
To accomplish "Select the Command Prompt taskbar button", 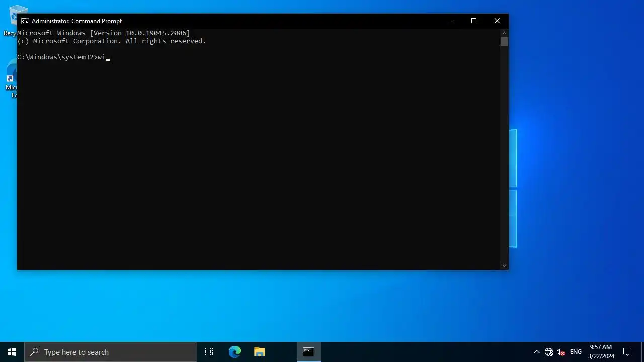I will point(308,352).
